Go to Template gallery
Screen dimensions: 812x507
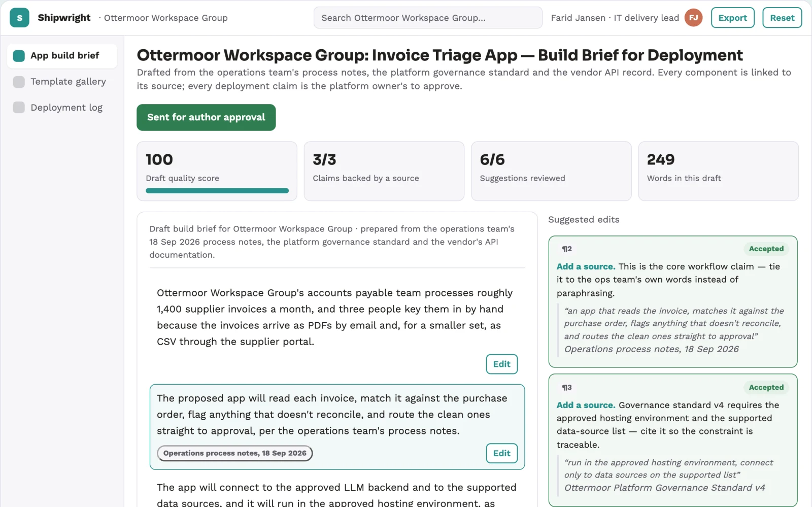[62, 82]
